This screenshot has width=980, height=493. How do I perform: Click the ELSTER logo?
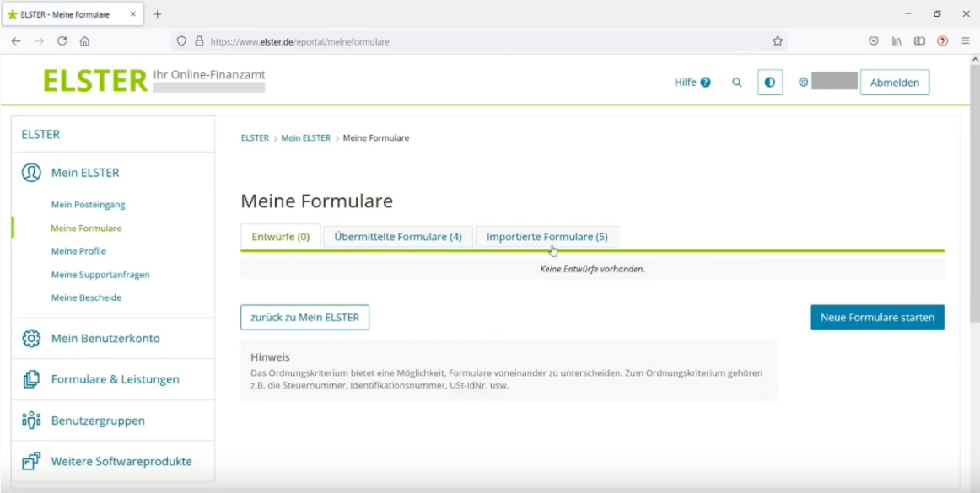pos(95,81)
